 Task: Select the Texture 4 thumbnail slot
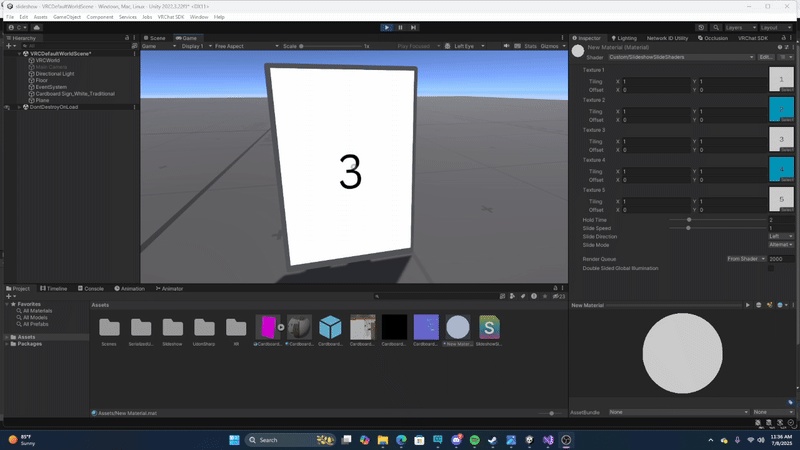pos(781,169)
